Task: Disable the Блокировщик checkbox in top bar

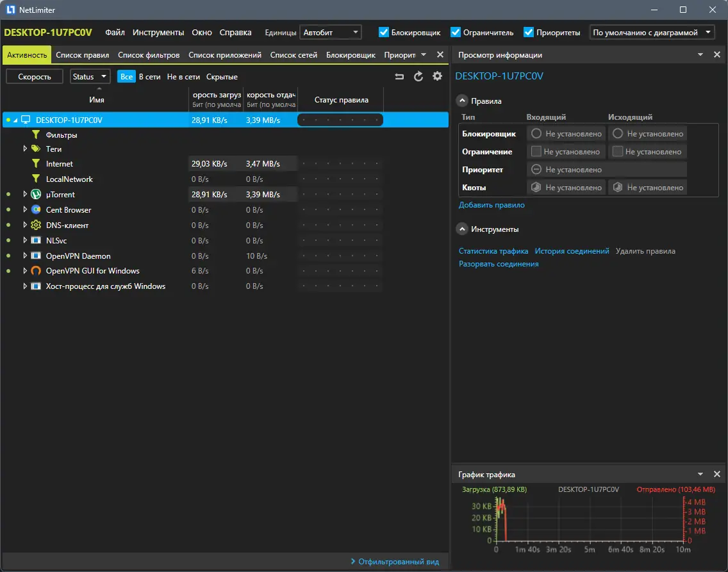Action: coord(384,32)
